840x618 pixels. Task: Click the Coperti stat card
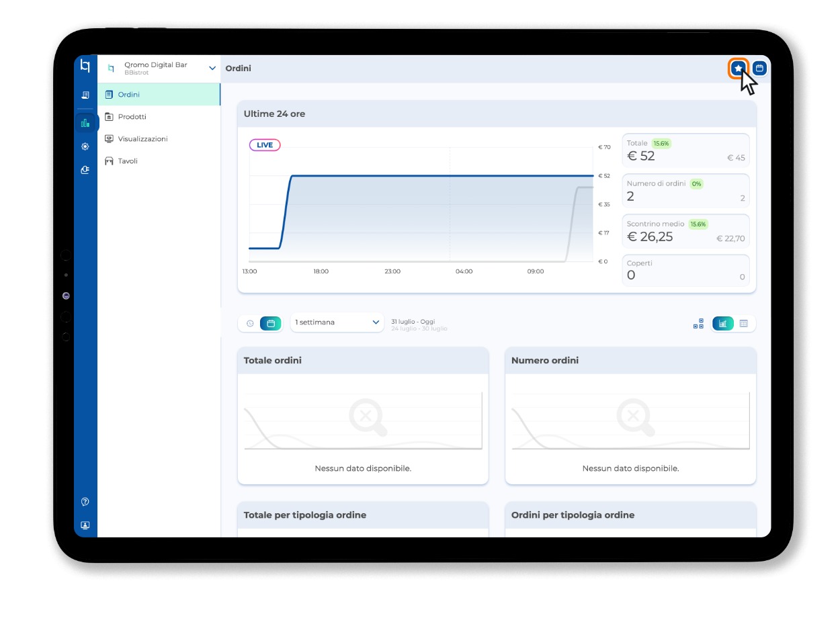point(685,270)
